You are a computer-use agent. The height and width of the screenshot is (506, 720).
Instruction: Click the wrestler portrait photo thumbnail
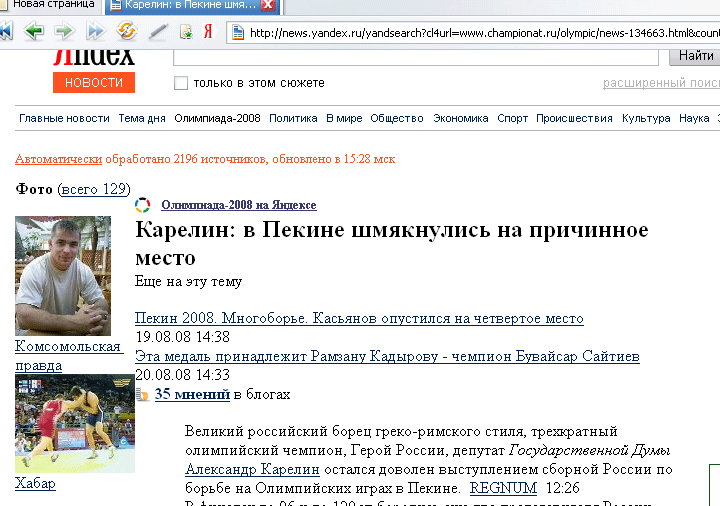[63, 276]
